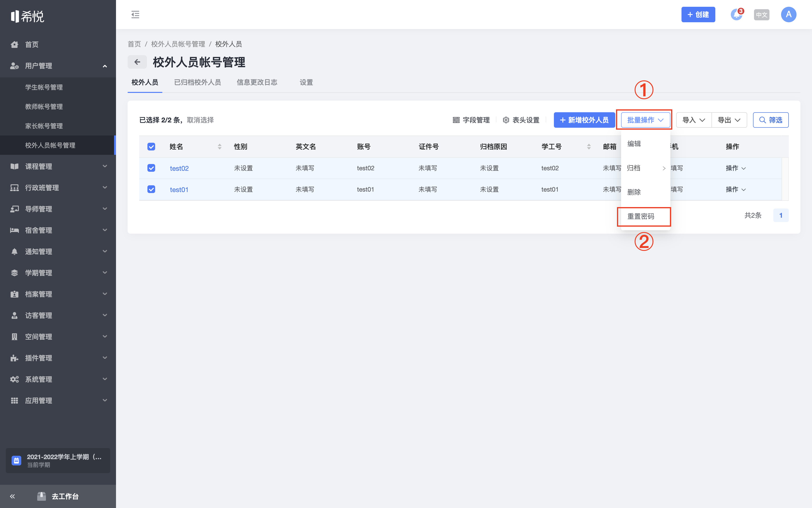Collapse the sidebar with the menu fold icon
812x508 pixels.
tap(135, 15)
